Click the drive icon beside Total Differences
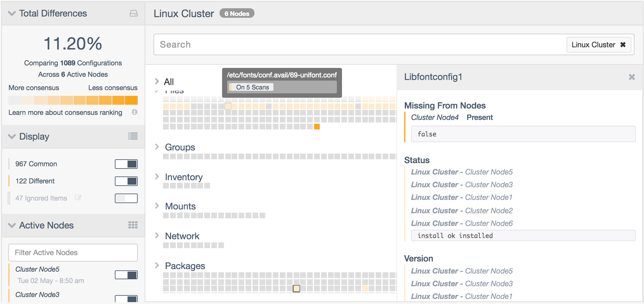644x304 pixels. (x=134, y=13)
